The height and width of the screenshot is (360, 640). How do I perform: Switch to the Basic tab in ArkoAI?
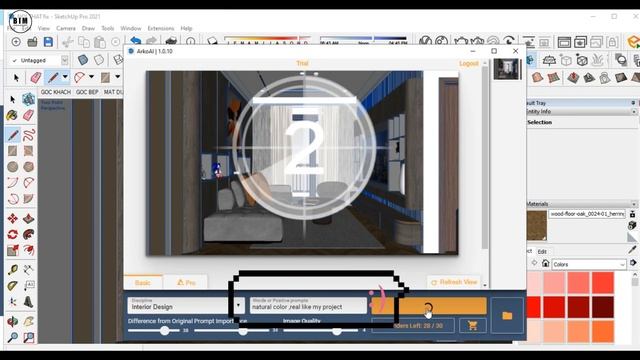click(x=142, y=282)
